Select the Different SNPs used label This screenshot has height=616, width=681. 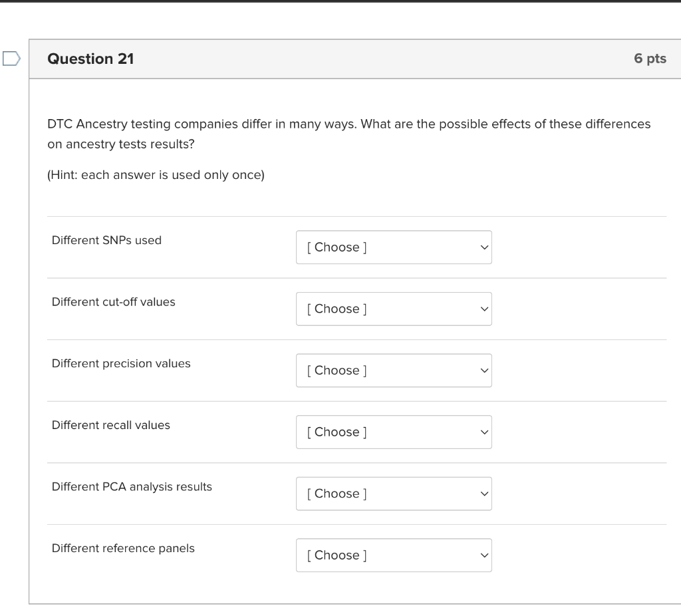[x=106, y=240]
